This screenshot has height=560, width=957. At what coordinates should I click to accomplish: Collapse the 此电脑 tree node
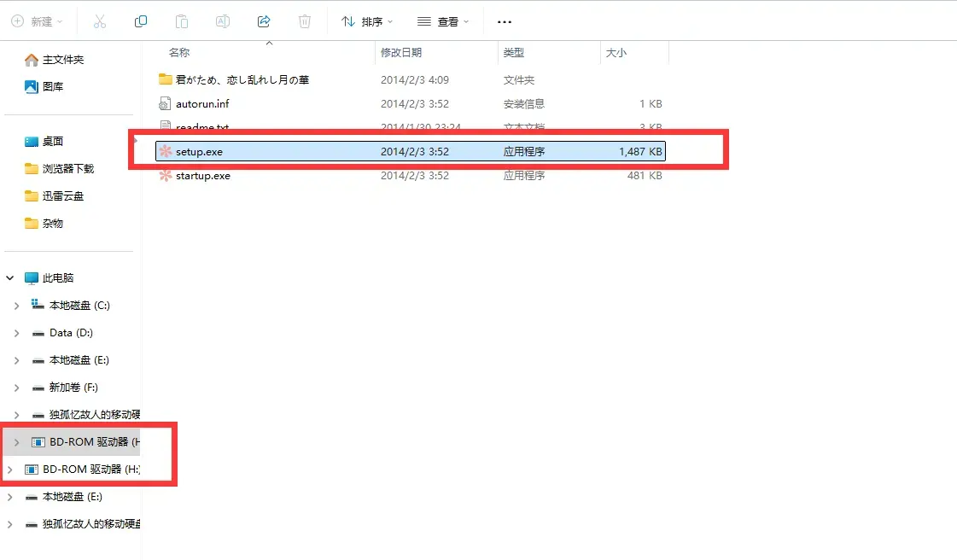click(9, 278)
